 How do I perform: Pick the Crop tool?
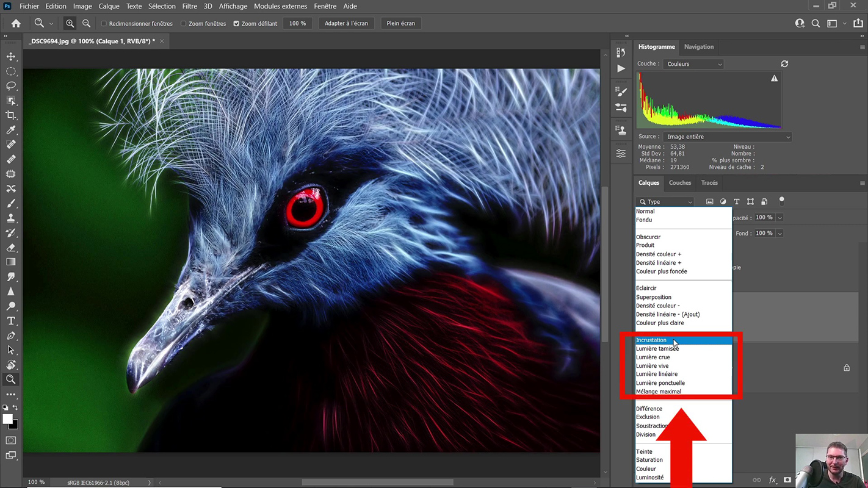tap(11, 115)
